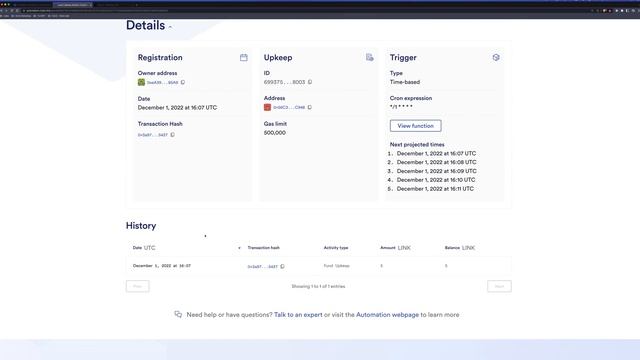
Task: Click the cube icon in Trigger card
Action: pyautogui.click(x=496, y=58)
